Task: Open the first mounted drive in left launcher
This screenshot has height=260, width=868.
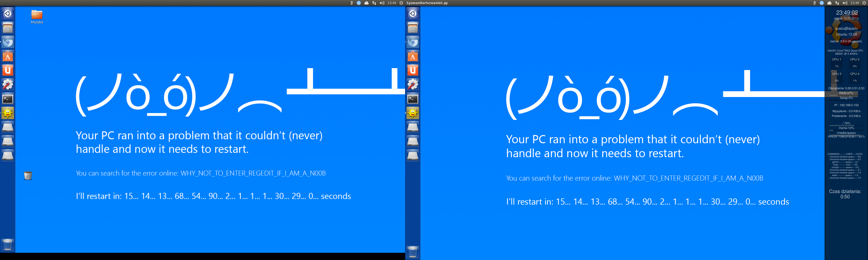Action: tap(8, 127)
